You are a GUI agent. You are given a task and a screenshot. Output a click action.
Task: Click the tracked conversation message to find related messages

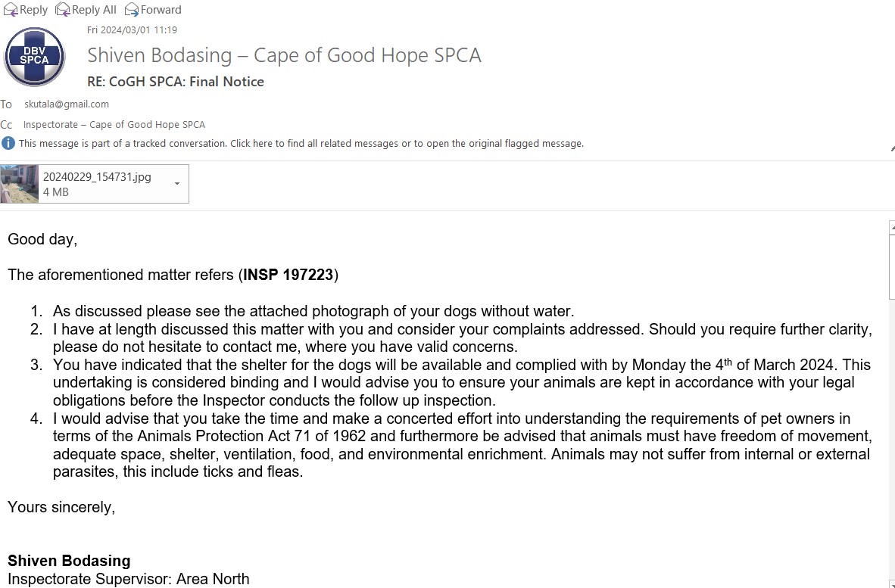(x=301, y=143)
